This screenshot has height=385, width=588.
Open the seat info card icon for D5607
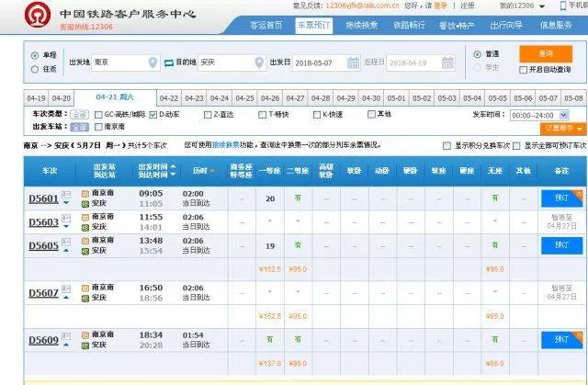tap(66, 289)
